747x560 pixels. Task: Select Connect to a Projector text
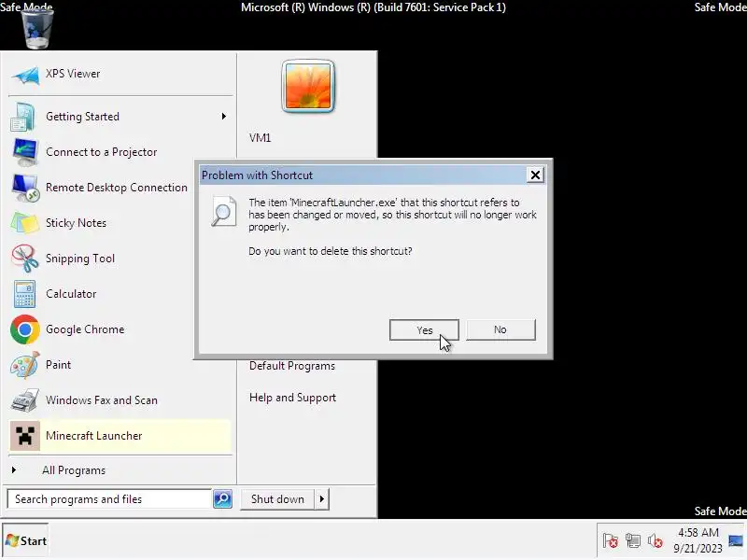102,152
